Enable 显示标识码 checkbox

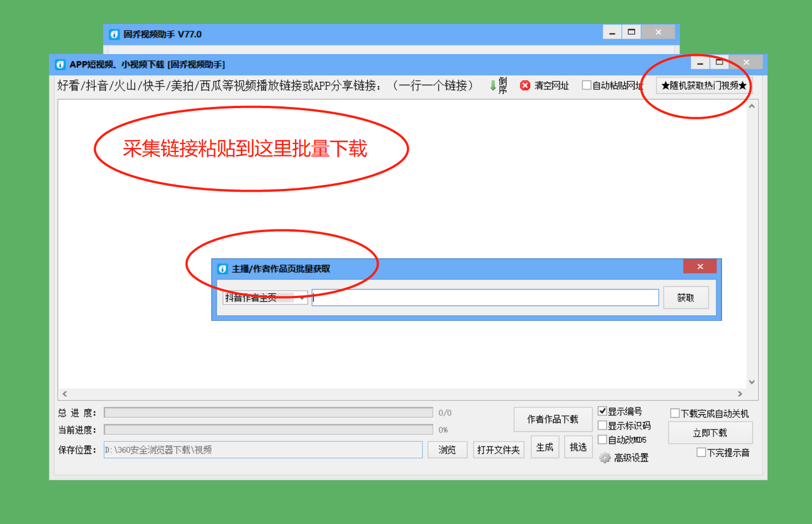click(602, 425)
